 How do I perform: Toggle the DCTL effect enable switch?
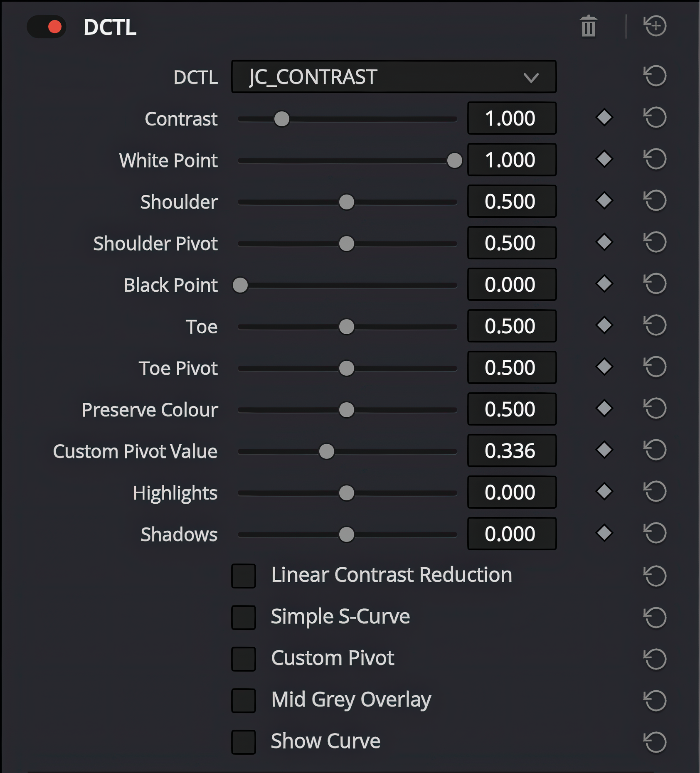[x=47, y=27]
